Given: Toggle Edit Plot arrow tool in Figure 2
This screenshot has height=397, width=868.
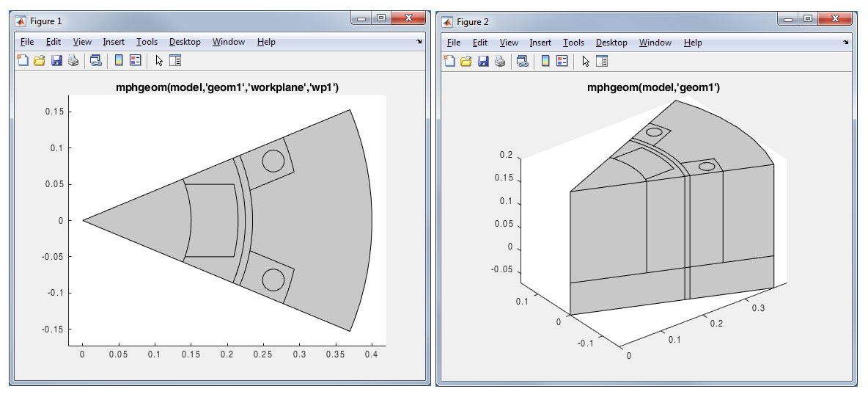Looking at the screenshot, I should point(585,61).
